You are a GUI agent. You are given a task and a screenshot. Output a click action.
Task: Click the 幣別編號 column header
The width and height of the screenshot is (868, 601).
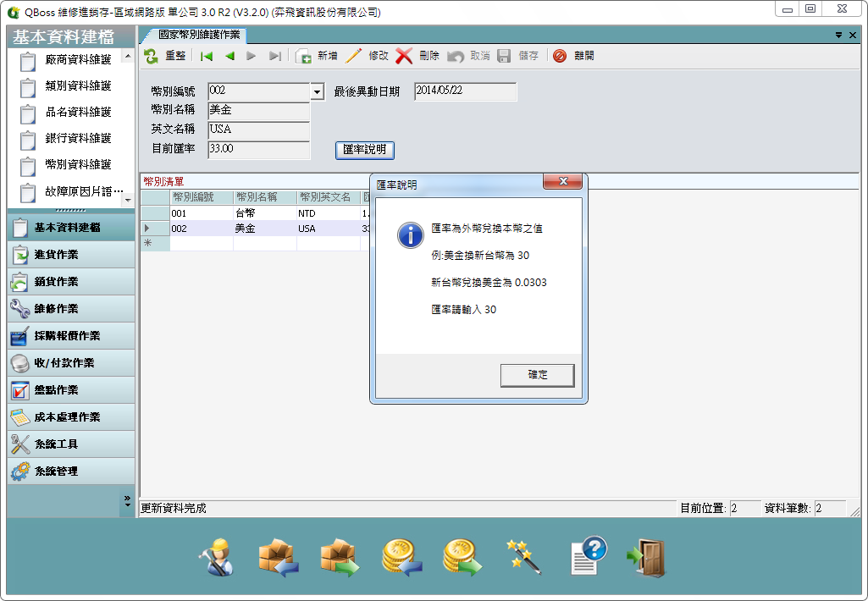pyautogui.click(x=202, y=197)
